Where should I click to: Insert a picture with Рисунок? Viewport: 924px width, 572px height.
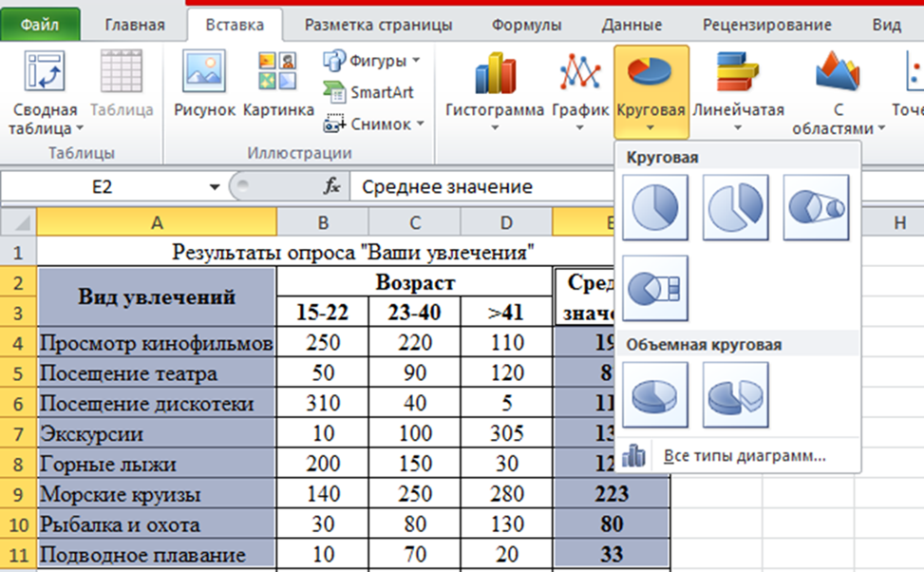204,85
